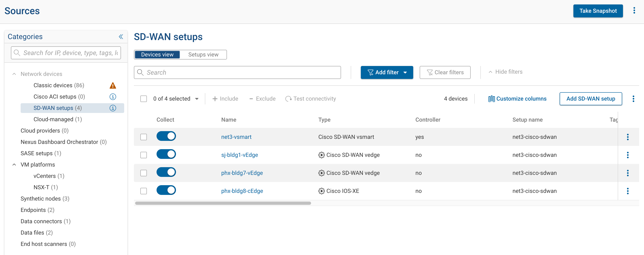This screenshot has width=644, height=255.
Task: Check the checkbox for phx-bldg8-cEdge row
Action: coord(143,191)
